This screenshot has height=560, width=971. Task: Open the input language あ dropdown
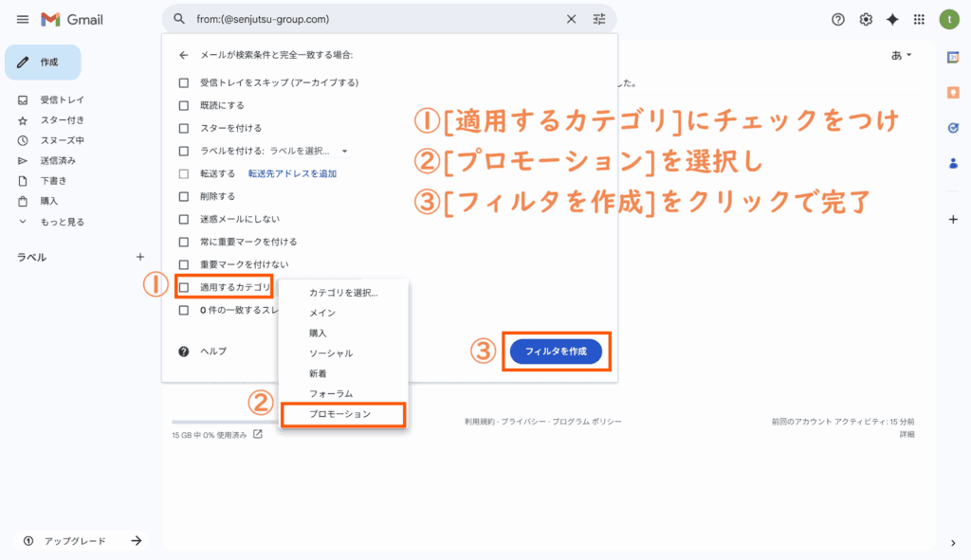pos(901,56)
